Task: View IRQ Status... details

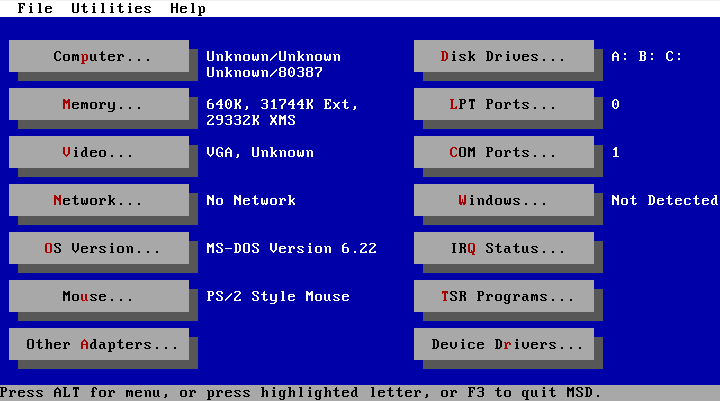Action: click(504, 248)
